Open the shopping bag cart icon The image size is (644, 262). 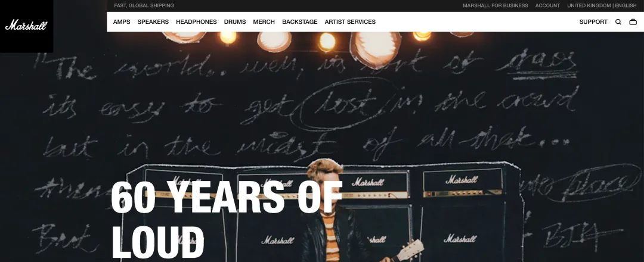pyautogui.click(x=633, y=22)
